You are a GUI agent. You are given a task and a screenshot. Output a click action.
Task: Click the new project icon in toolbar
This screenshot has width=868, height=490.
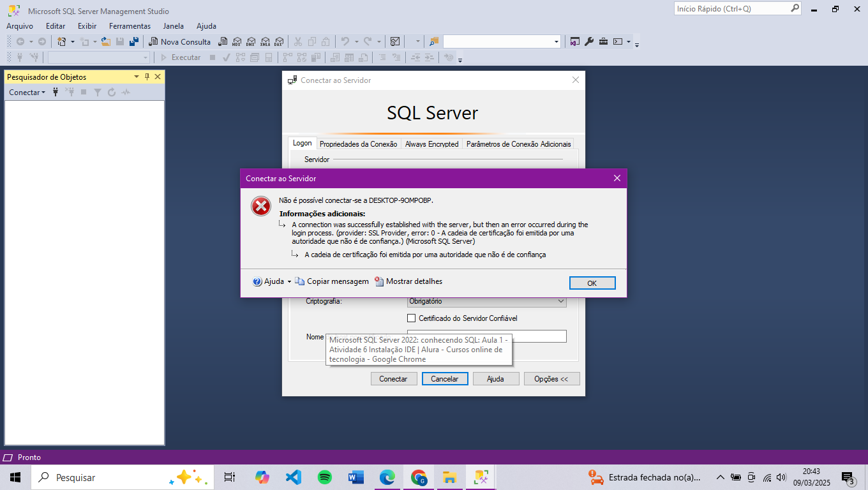coord(62,41)
